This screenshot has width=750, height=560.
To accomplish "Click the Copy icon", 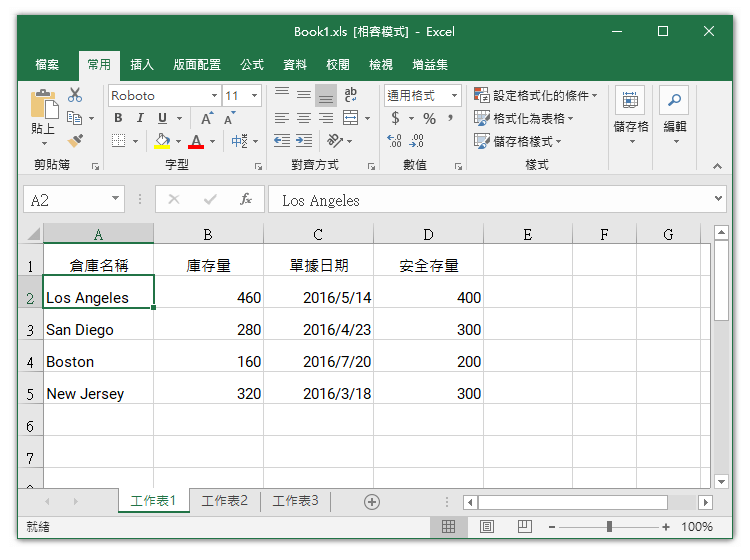I will pyautogui.click(x=74, y=118).
